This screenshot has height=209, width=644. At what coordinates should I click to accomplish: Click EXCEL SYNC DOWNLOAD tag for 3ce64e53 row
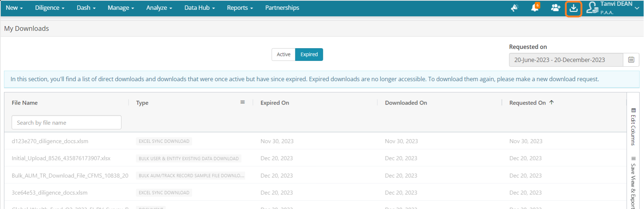coord(164,193)
